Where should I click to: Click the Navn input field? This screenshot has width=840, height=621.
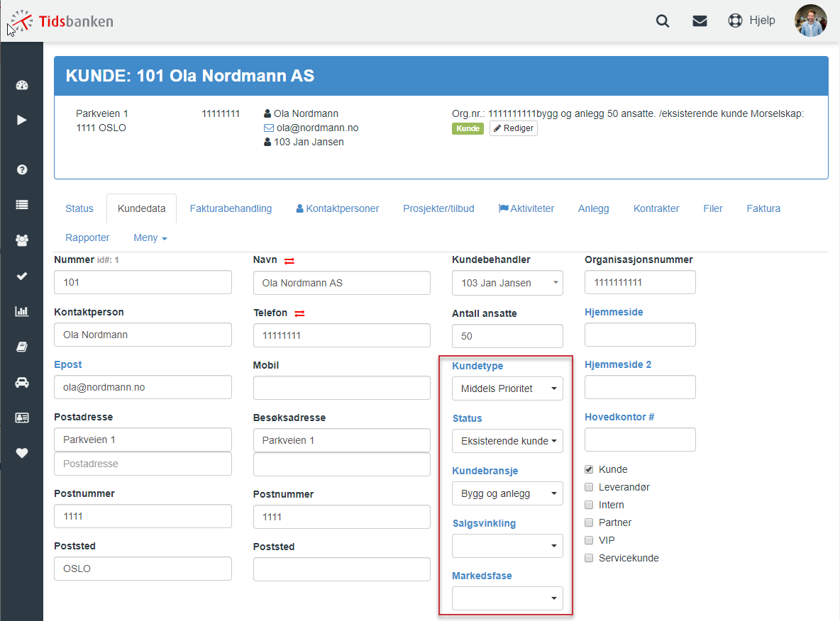(342, 283)
